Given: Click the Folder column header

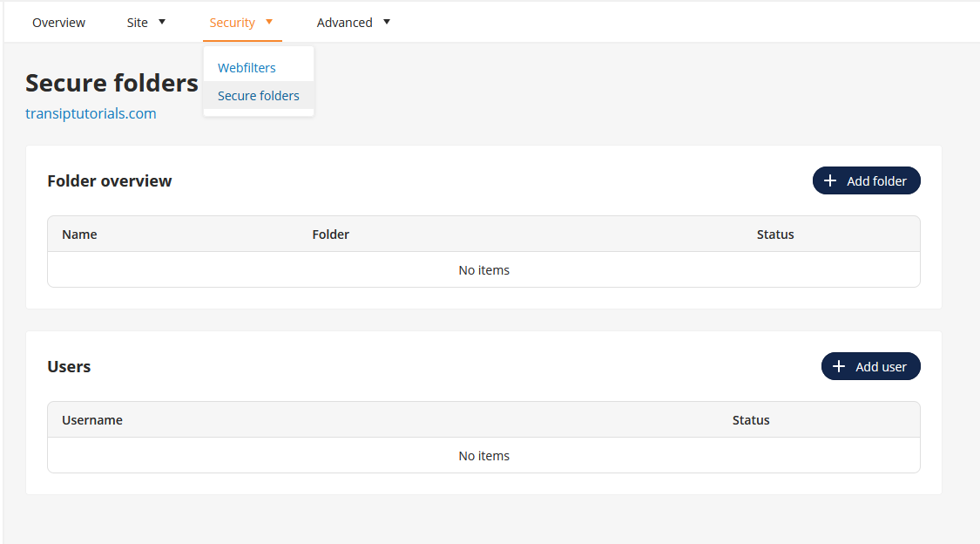Looking at the screenshot, I should (331, 235).
